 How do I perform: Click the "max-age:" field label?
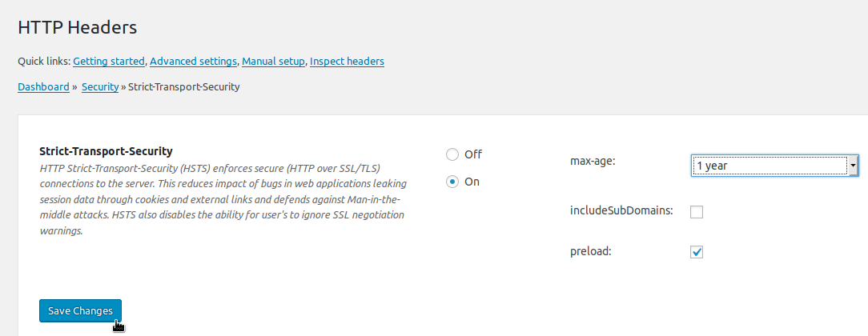pyautogui.click(x=592, y=161)
